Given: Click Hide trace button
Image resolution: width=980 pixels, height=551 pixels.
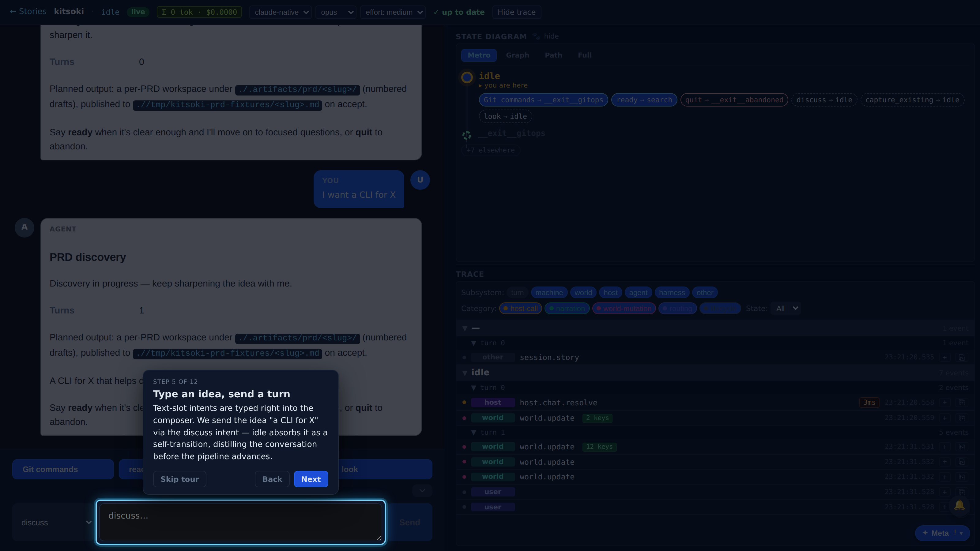Looking at the screenshot, I should coord(516,12).
